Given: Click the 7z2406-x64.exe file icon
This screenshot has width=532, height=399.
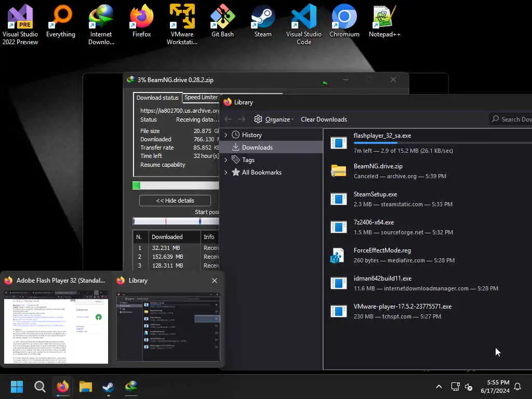Looking at the screenshot, I should pyautogui.click(x=338, y=227).
